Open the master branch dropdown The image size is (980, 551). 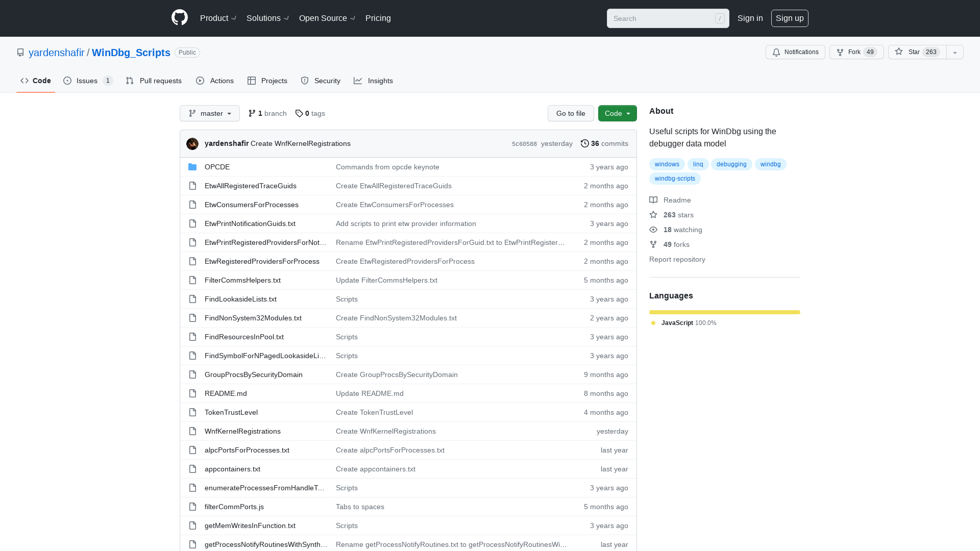[210, 113]
